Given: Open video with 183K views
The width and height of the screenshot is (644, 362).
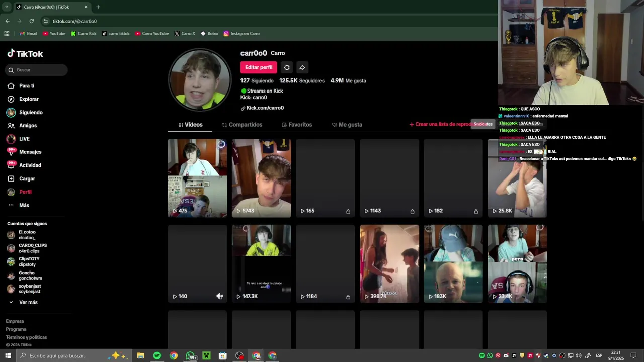Looking at the screenshot, I should tap(453, 263).
